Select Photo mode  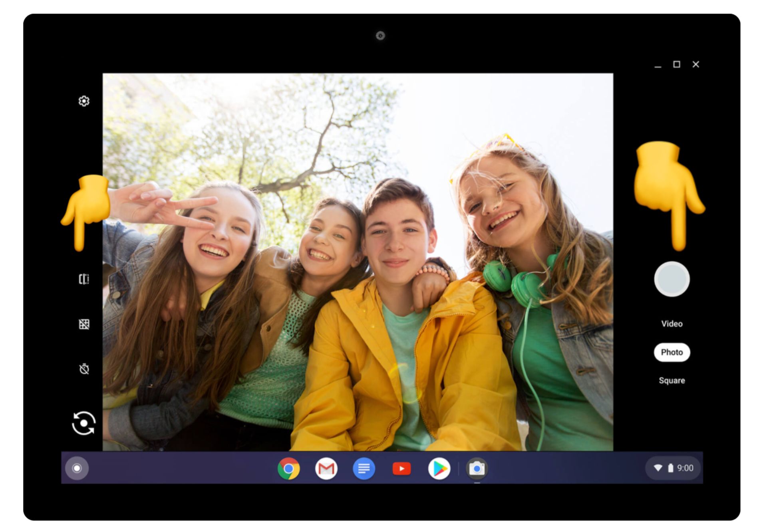tap(672, 352)
